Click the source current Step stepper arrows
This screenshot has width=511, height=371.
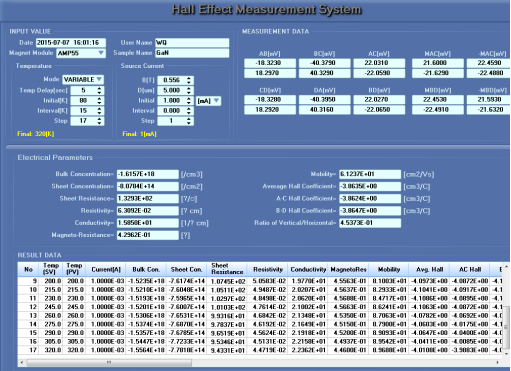point(189,121)
